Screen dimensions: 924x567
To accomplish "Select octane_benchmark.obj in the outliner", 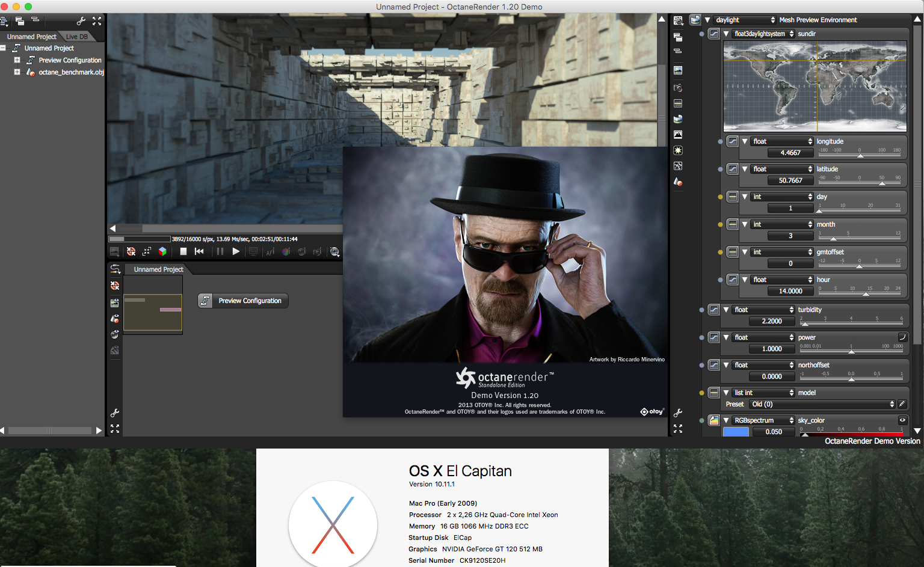I will 71,72.
